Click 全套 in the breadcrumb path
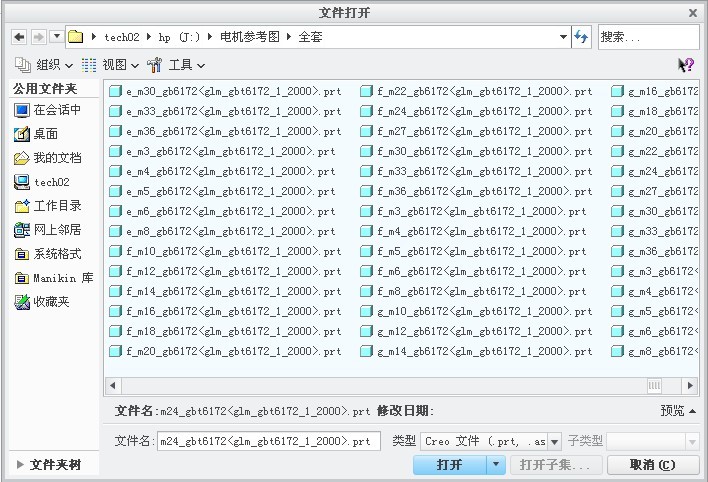The height and width of the screenshot is (482, 708). (310, 37)
